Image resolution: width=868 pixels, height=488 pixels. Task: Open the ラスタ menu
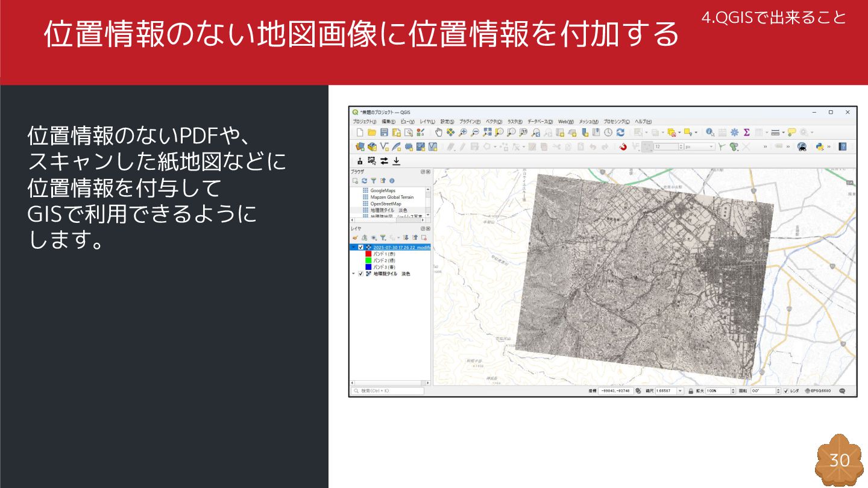coord(515,122)
